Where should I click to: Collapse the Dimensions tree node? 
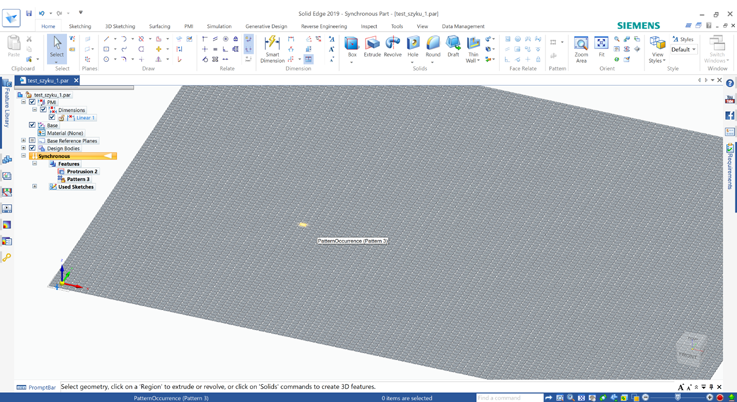pos(34,110)
